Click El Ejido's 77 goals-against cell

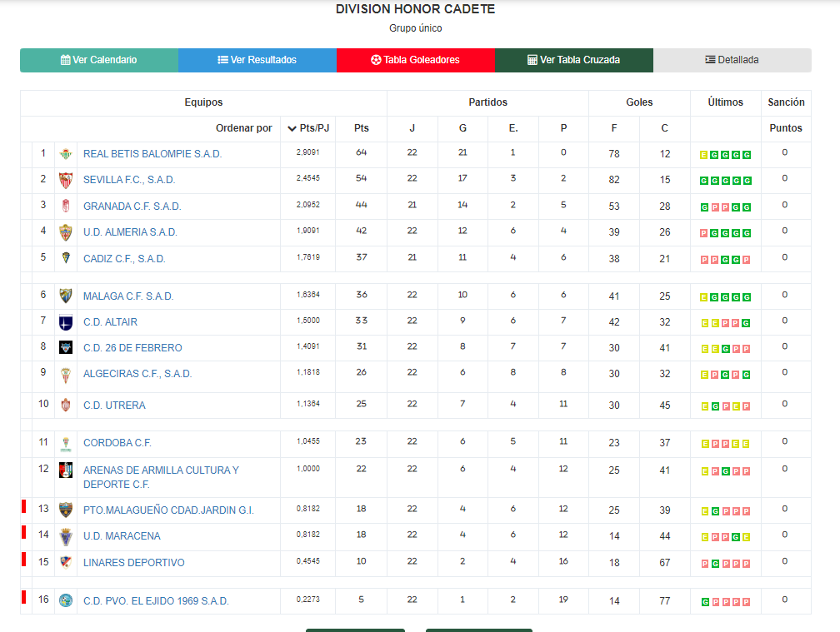coord(665,601)
